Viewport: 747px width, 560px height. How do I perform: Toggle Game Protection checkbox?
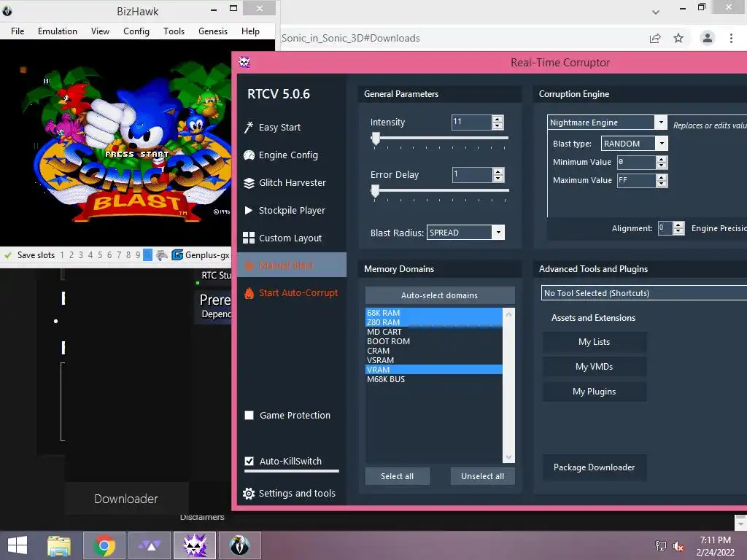(x=249, y=415)
